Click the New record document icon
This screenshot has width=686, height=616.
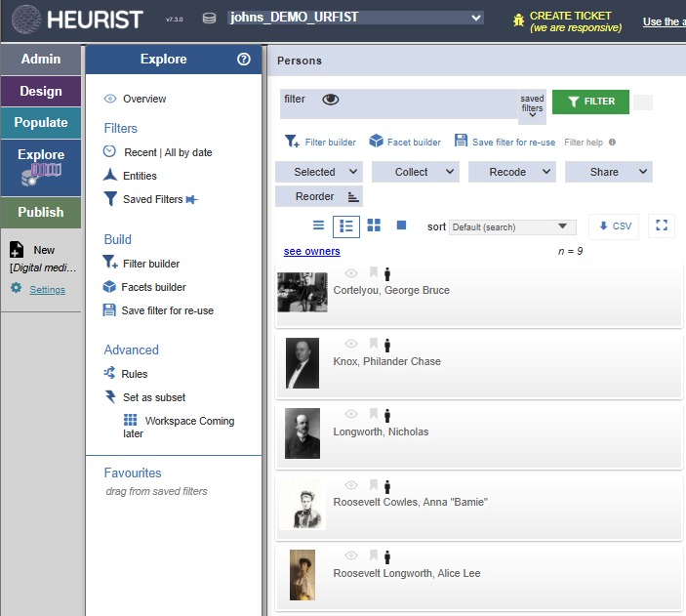point(17,250)
